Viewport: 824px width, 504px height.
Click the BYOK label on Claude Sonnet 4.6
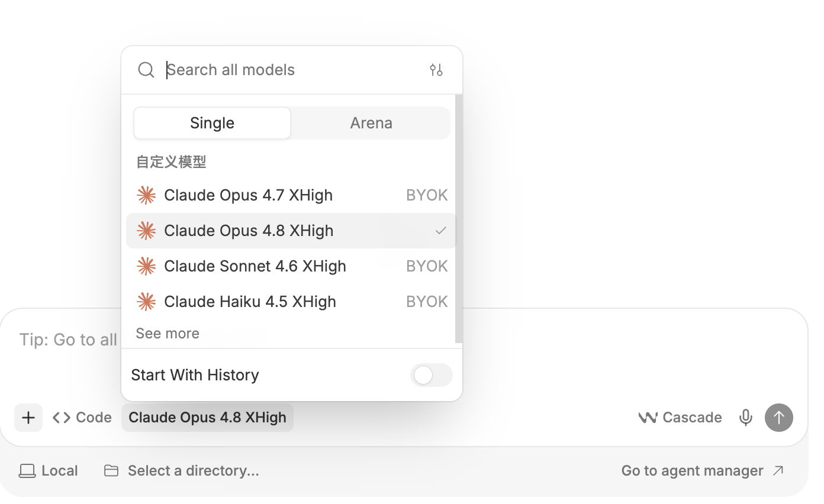[427, 266]
